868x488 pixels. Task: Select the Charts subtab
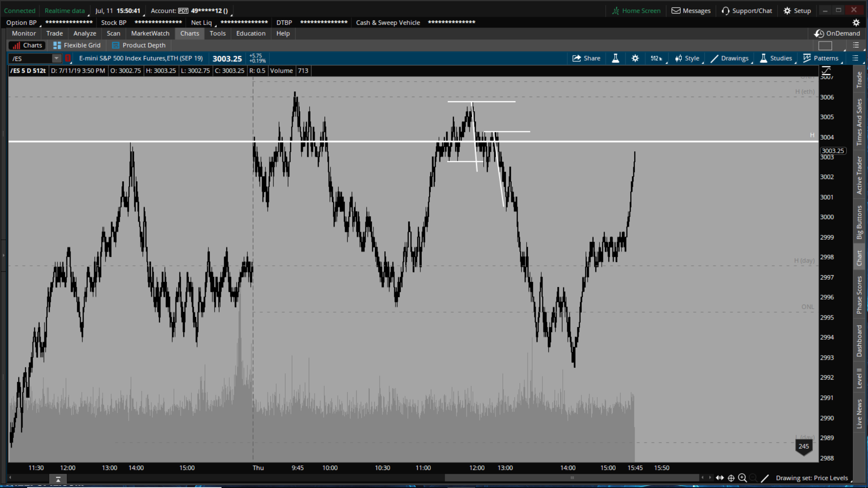click(27, 45)
